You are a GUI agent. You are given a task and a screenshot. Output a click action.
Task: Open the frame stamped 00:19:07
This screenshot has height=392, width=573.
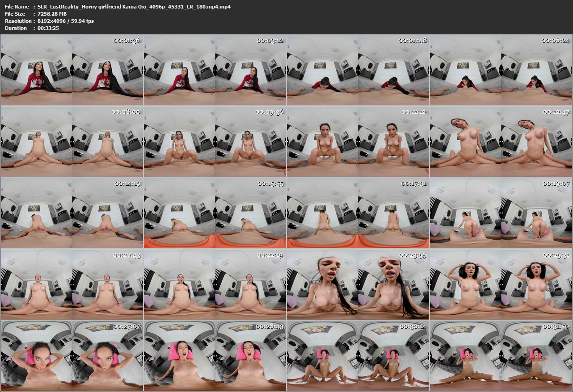[501, 213]
